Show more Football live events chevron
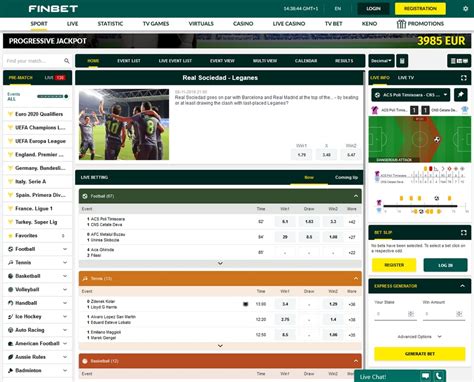Viewport: 474px width, 382px height. pos(220,263)
